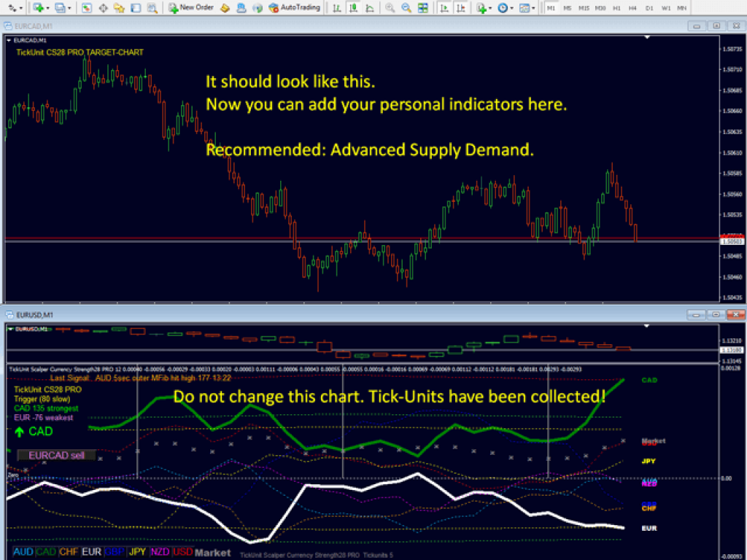Zoom out on the chart
Screen dimensions: 747x560
(x=406, y=8)
